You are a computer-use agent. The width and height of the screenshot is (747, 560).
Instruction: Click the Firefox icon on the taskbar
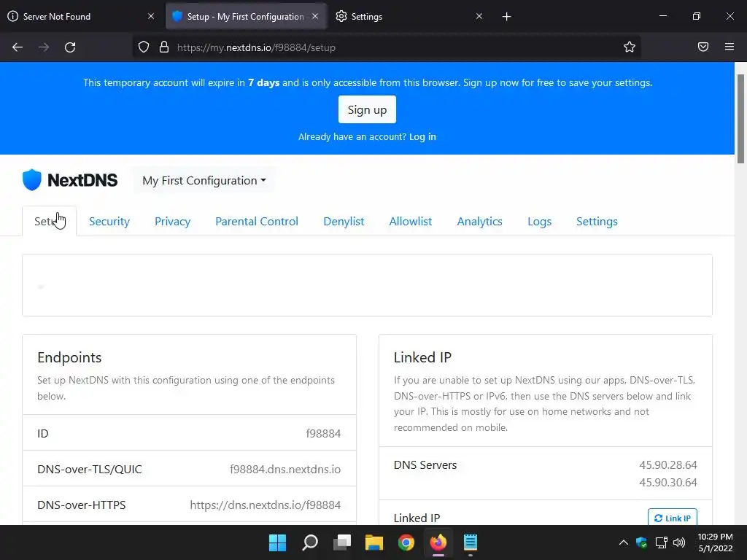[438, 542]
